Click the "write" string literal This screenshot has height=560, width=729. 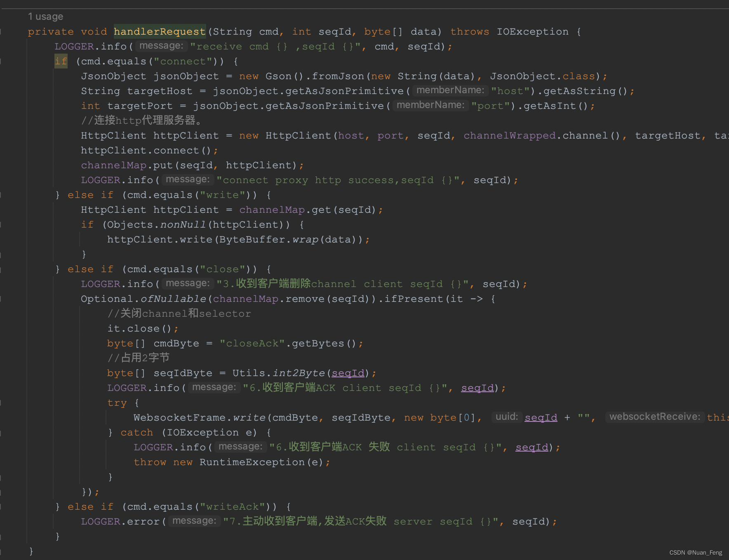222,195
